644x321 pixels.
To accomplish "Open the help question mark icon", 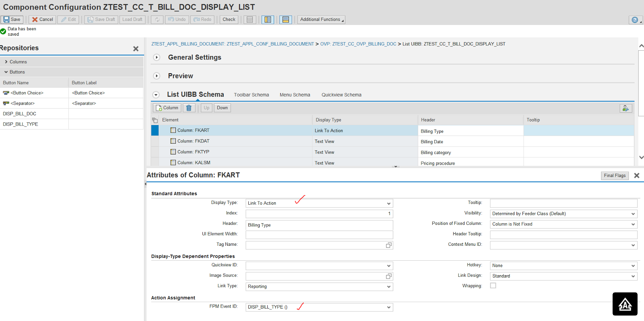I will (x=635, y=20).
